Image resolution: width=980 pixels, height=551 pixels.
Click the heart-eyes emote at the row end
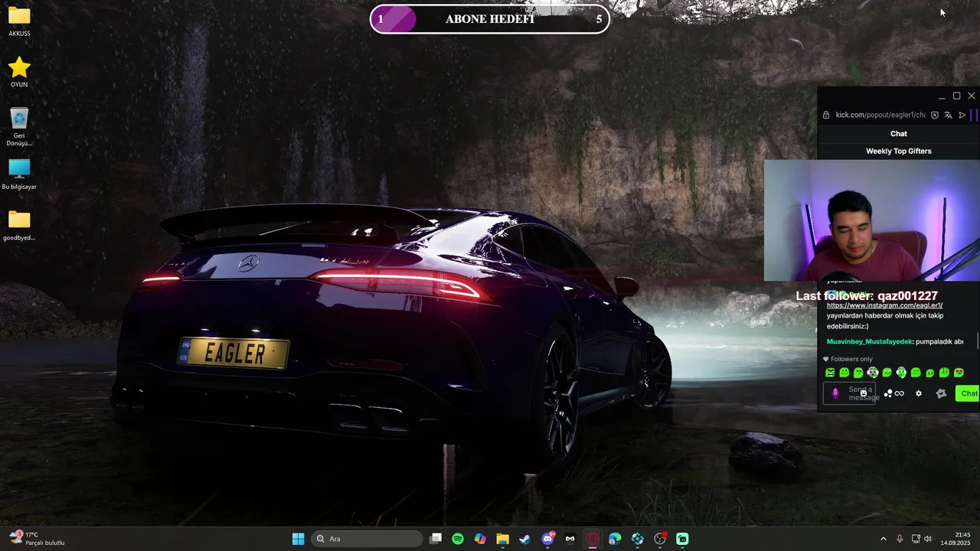[959, 373]
